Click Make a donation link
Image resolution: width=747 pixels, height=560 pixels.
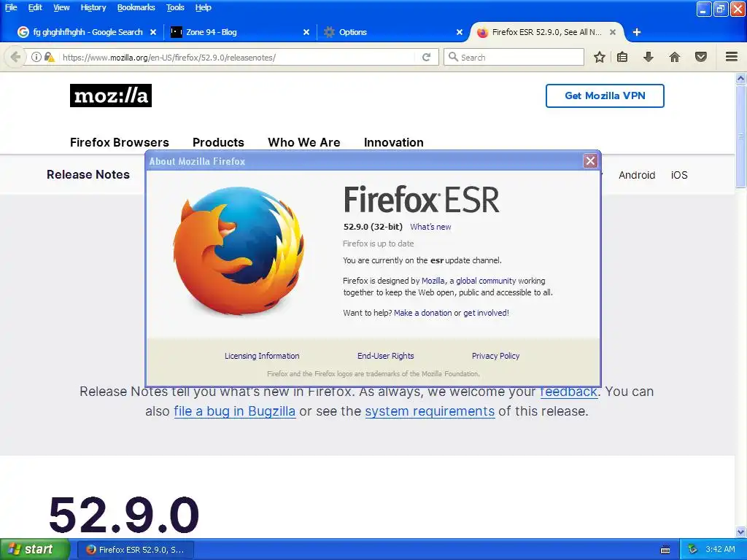tap(422, 313)
